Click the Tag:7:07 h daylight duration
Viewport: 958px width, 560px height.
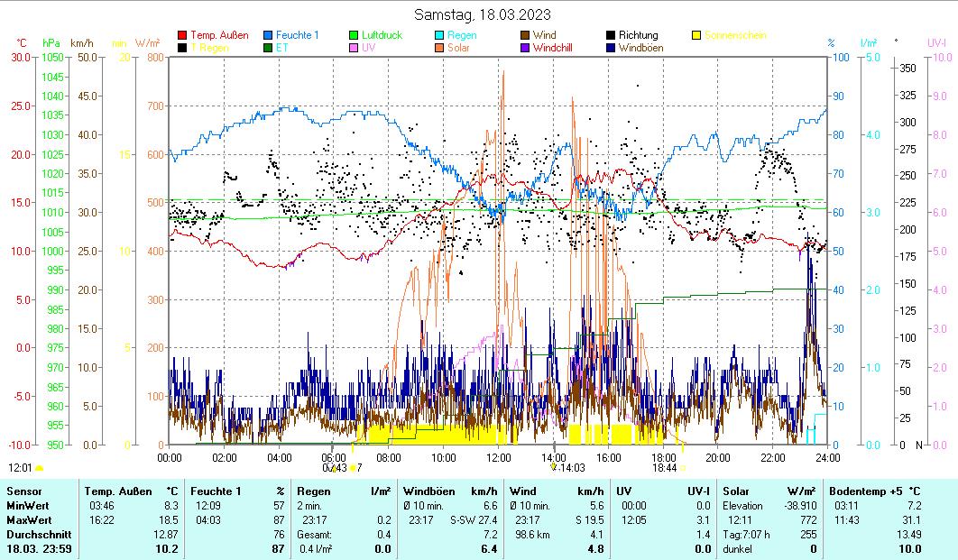tap(746, 535)
